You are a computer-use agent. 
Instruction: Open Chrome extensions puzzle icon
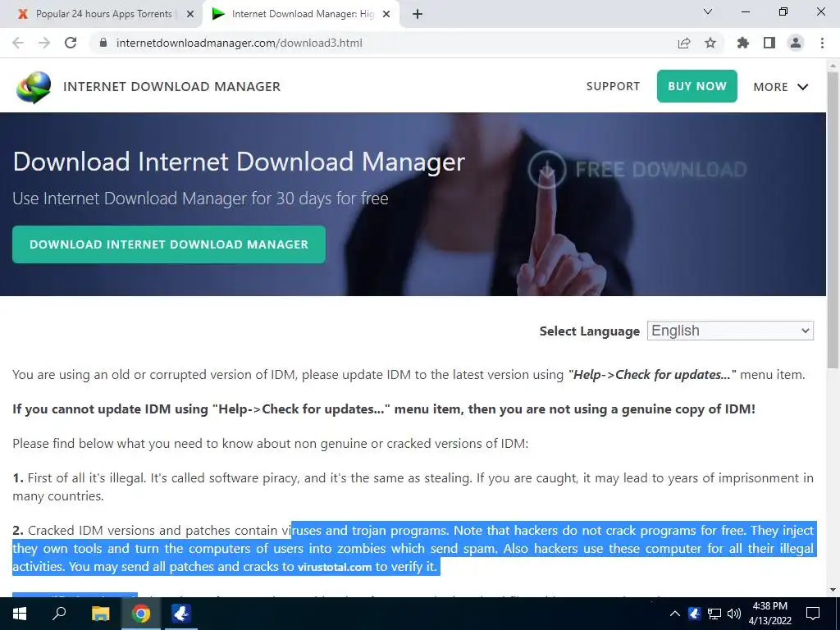(743, 43)
